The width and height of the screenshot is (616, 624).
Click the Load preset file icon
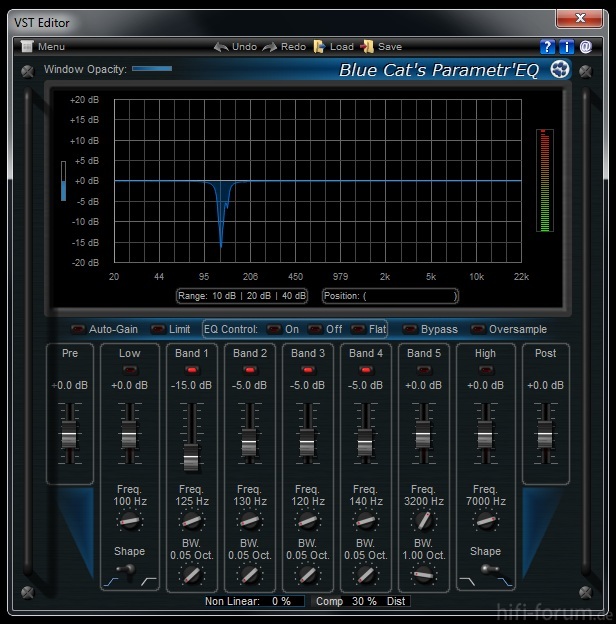[x=319, y=47]
